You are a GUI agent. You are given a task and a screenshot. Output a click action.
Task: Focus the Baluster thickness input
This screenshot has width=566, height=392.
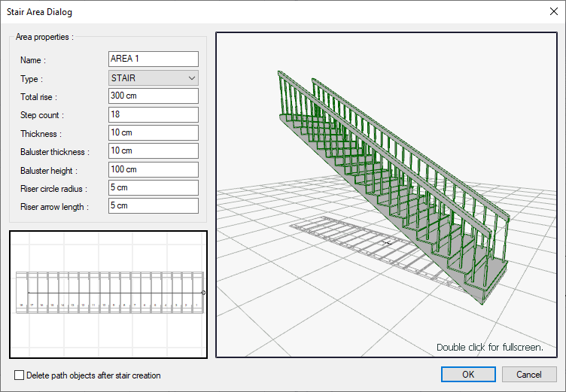pos(153,151)
